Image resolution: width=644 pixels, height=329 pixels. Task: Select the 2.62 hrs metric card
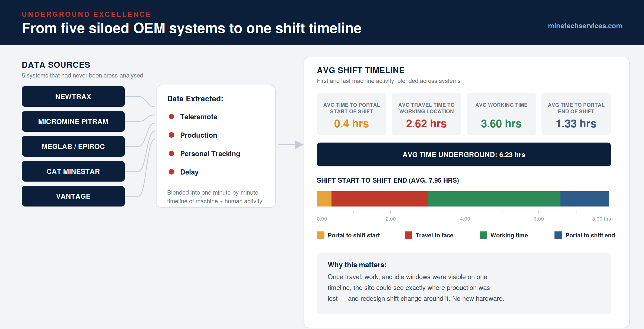(426, 114)
